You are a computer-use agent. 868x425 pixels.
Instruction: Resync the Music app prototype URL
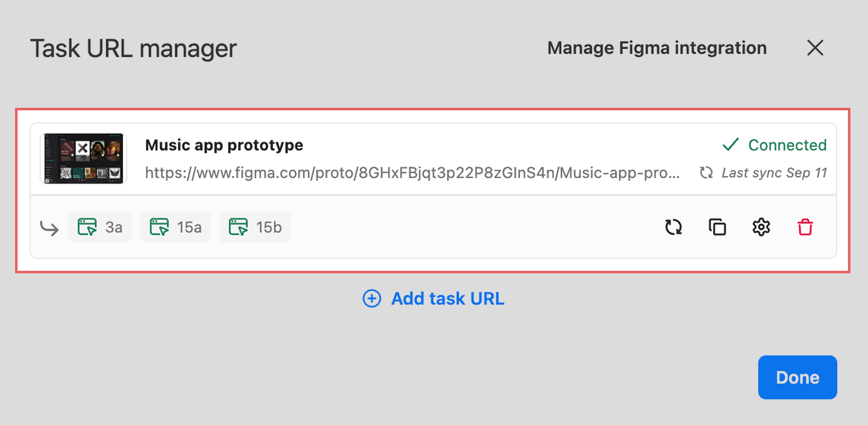coord(673,227)
